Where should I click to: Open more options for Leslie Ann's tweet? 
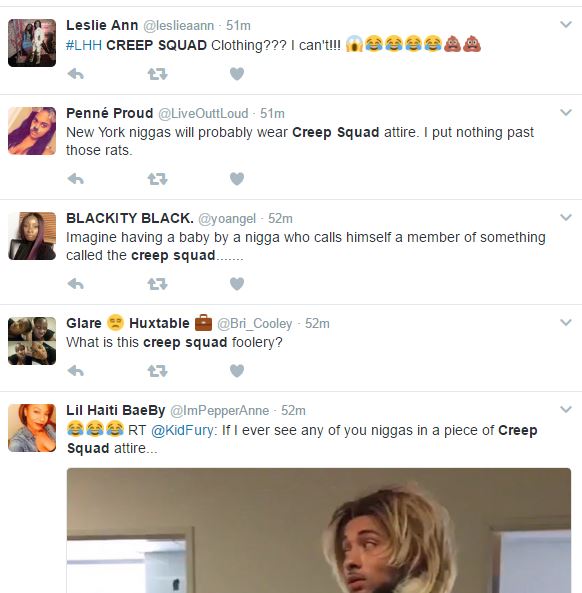click(566, 25)
